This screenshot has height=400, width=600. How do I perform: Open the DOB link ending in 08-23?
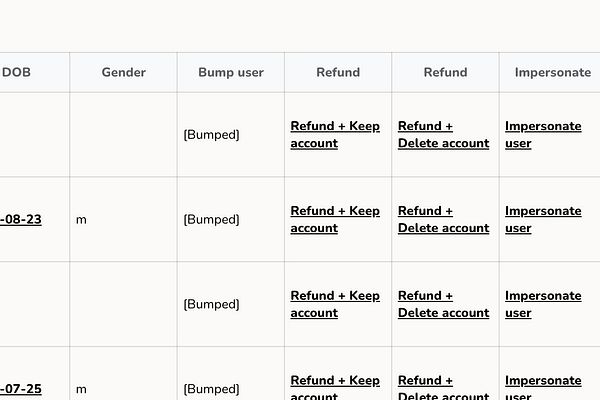pyautogui.click(x=21, y=220)
